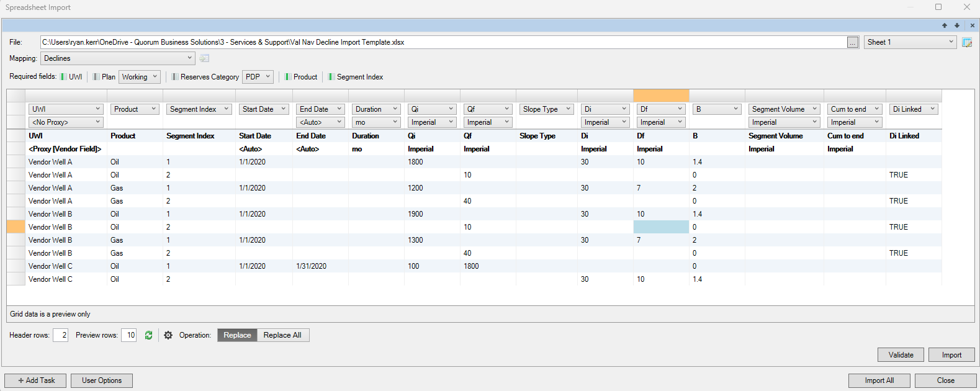Click the move task up arrow
This screenshot has width=980, height=391.
point(945,25)
